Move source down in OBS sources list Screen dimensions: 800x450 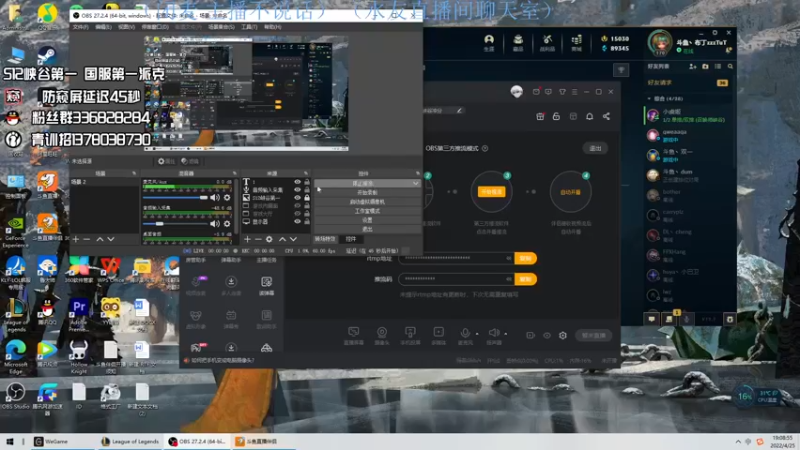coord(293,239)
